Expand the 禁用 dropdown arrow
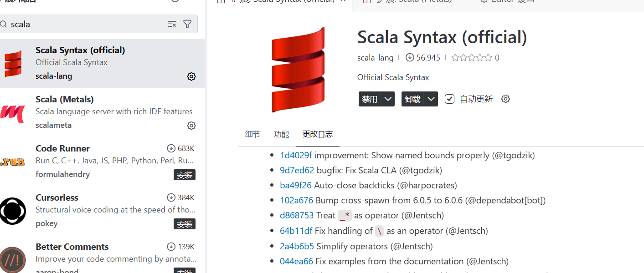The image size is (644, 273). [x=388, y=99]
